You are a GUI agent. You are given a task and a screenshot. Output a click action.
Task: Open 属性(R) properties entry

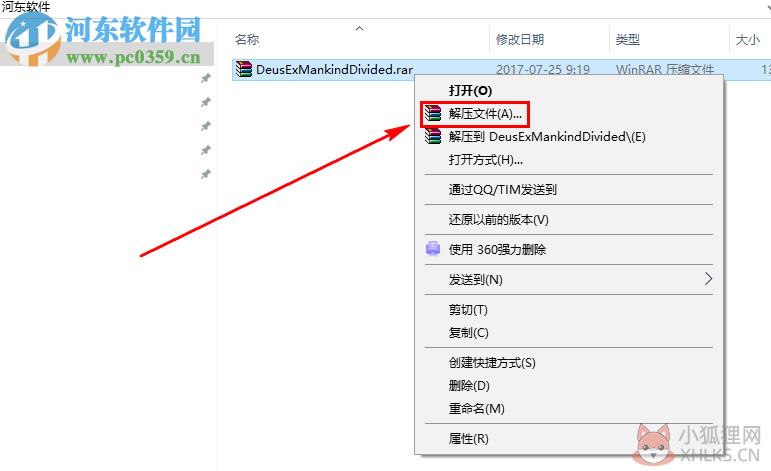pyautogui.click(x=468, y=439)
